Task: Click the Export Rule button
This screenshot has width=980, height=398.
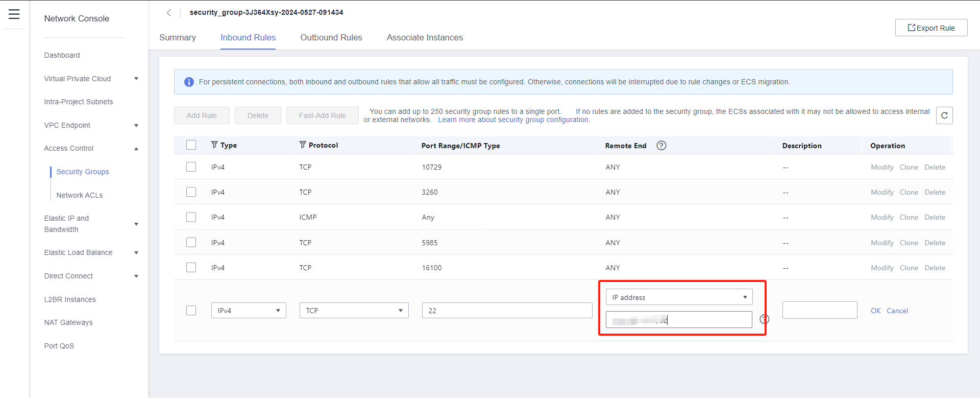Action: (931, 28)
